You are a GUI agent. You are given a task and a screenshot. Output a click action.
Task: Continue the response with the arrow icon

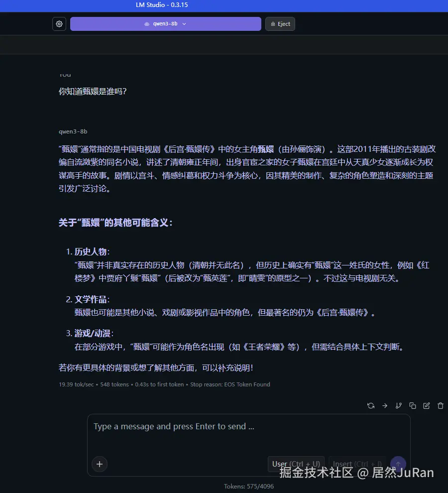(x=385, y=405)
